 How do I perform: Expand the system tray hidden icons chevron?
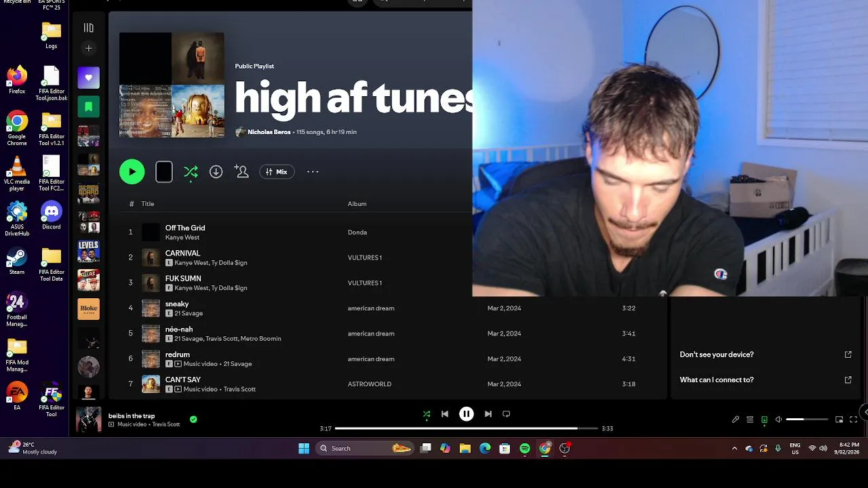point(734,448)
